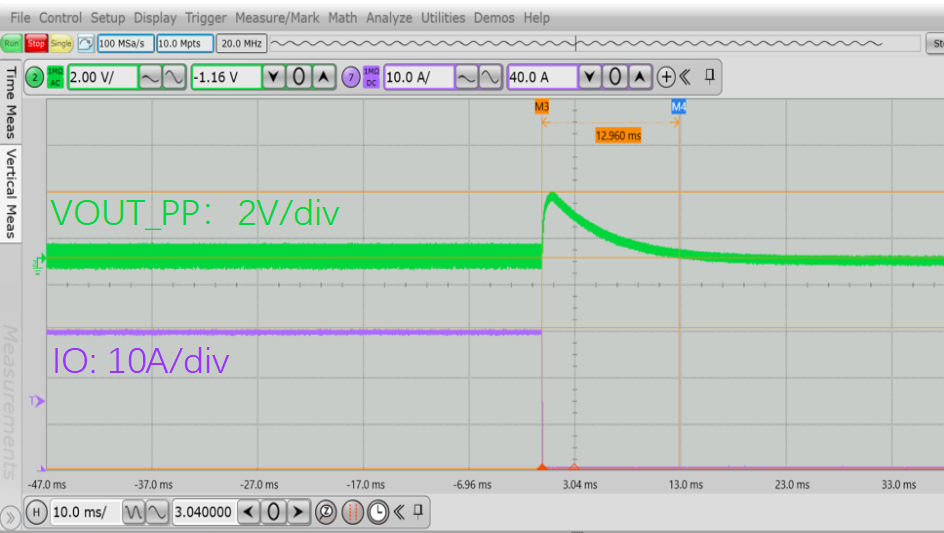Open the Vertical Meas side tab
Image resolution: width=944 pixels, height=533 pixels.
pos(12,194)
